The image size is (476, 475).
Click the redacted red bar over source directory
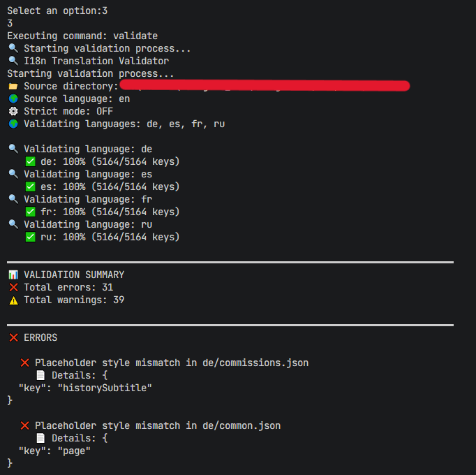[265, 85]
